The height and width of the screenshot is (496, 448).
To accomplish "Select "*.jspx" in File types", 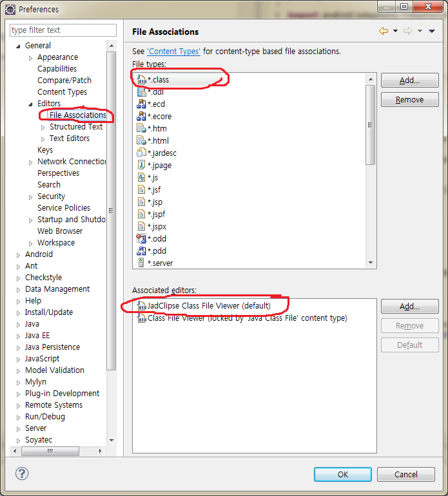I will click(157, 227).
